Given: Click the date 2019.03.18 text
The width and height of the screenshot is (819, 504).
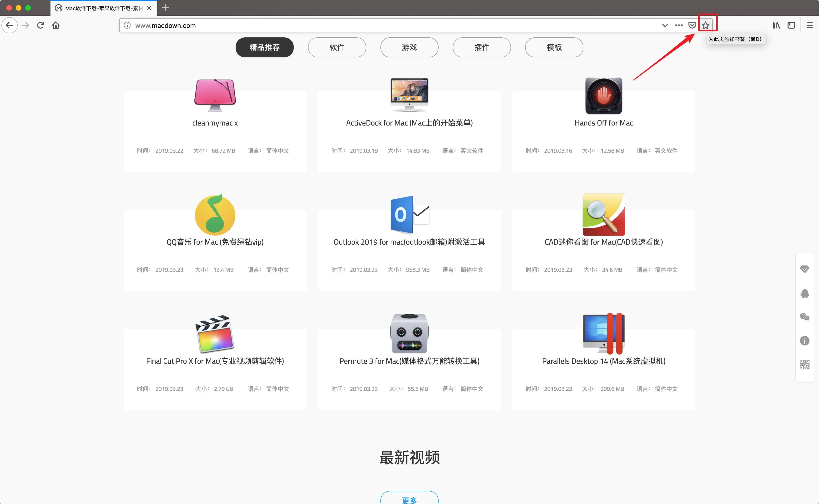Looking at the screenshot, I should click(x=364, y=151).
